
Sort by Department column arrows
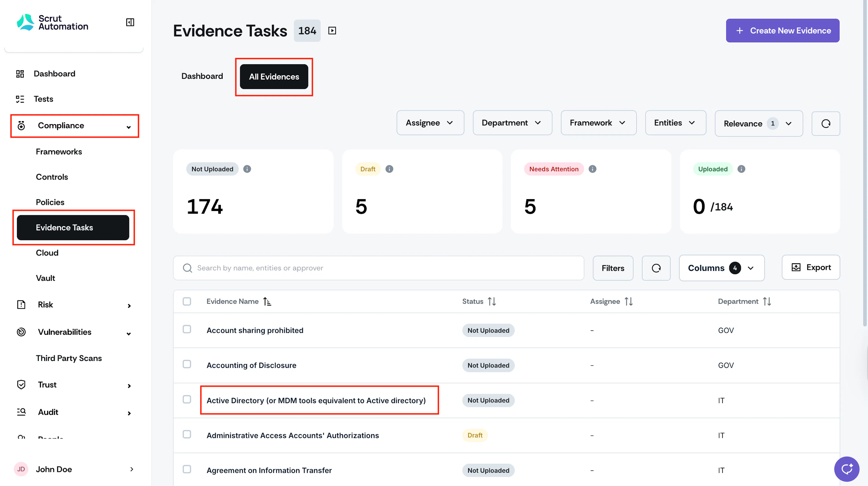767,301
